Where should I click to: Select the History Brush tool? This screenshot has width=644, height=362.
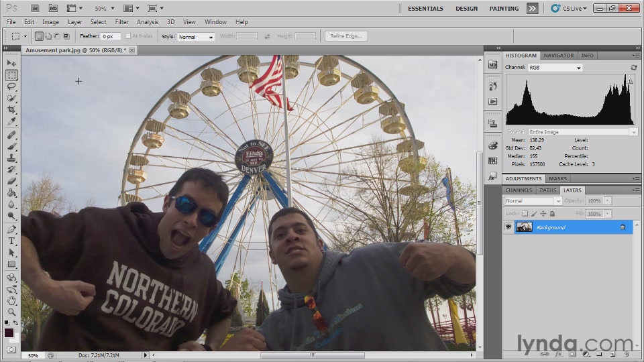11,170
